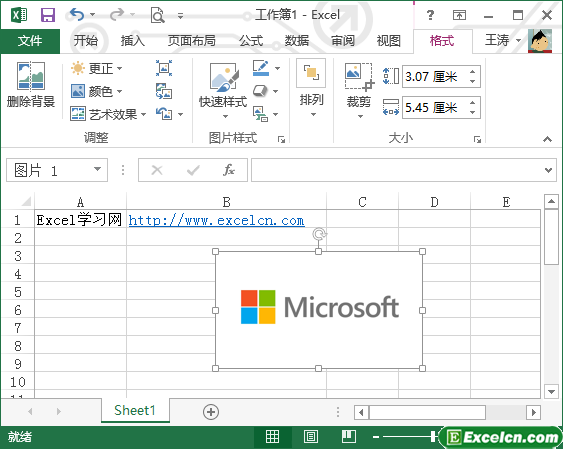This screenshot has height=449, width=563.
Task: Click the user avatar picture
Action: (540, 41)
